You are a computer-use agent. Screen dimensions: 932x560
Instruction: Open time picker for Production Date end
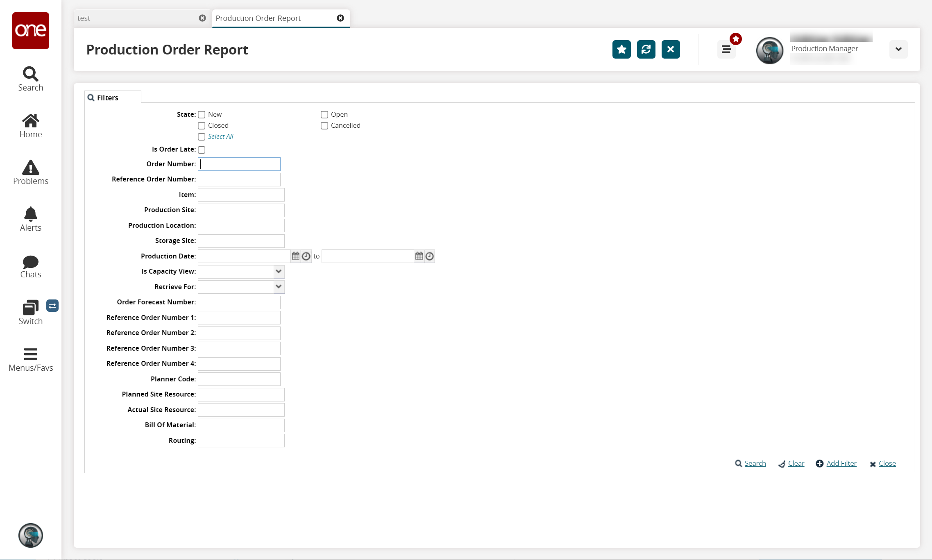[429, 256]
